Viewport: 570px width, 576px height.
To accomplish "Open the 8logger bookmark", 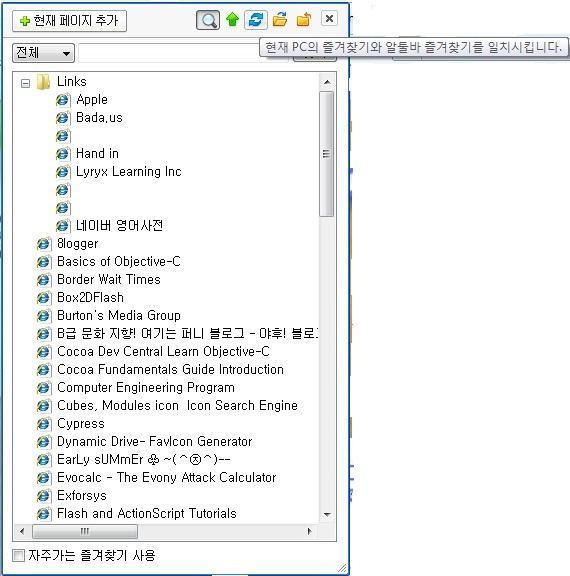I will point(77,244).
